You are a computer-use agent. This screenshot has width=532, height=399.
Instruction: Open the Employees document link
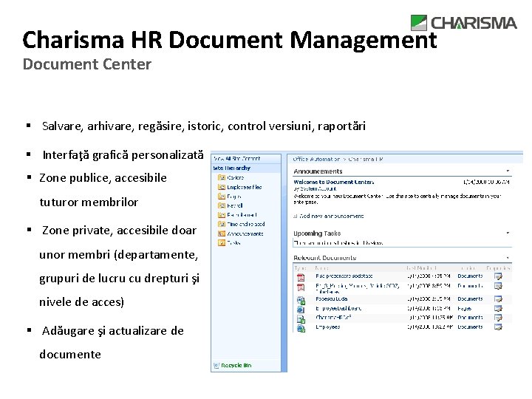pyautogui.click(x=328, y=327)
